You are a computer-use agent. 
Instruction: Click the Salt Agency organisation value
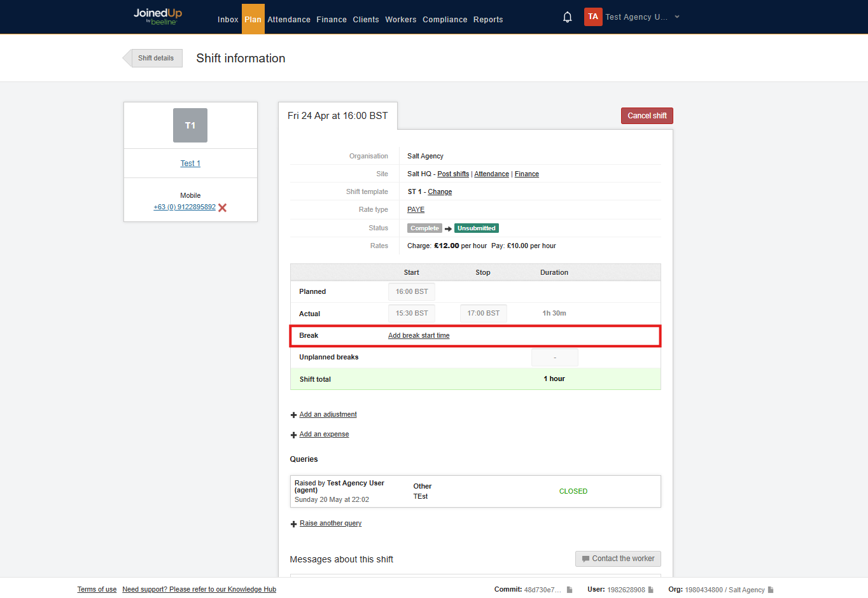pyautogui.click(x=425, y=156)
